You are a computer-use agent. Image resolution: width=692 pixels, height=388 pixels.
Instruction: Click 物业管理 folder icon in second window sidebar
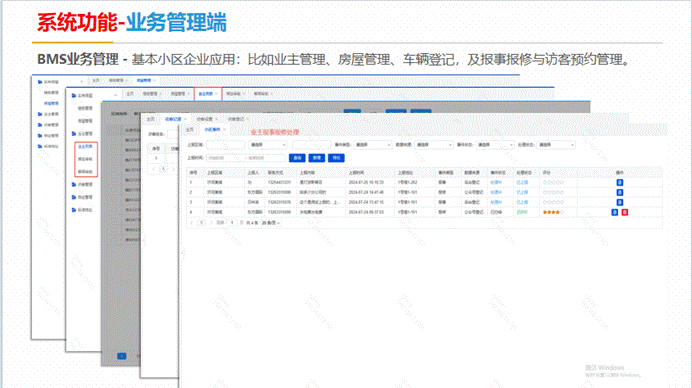[74, 197]
